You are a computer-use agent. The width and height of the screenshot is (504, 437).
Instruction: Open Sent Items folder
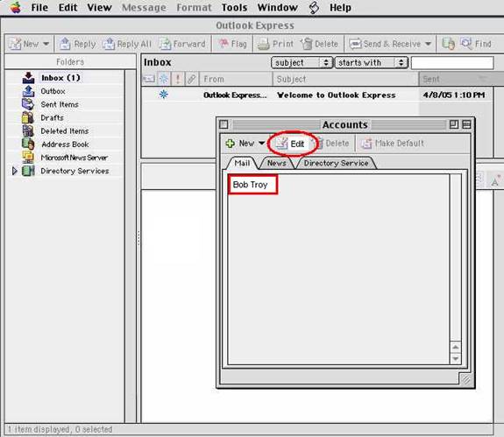click(x=60, y=104)
